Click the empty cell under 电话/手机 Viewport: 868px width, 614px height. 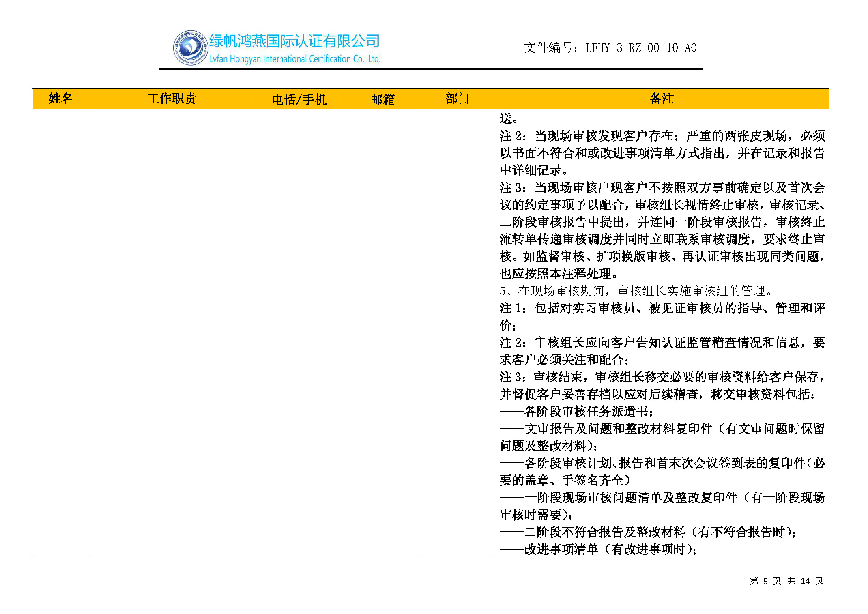pos(299,333)
